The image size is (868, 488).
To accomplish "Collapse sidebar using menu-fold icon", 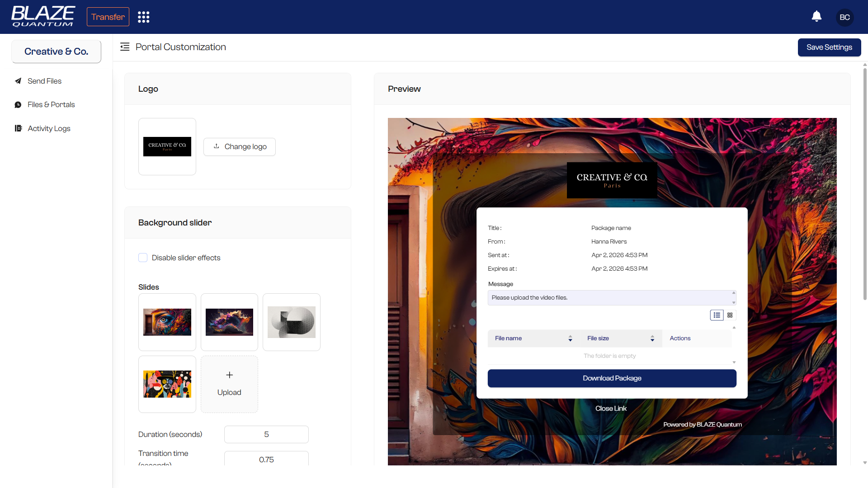I will [x=125, y=47].
